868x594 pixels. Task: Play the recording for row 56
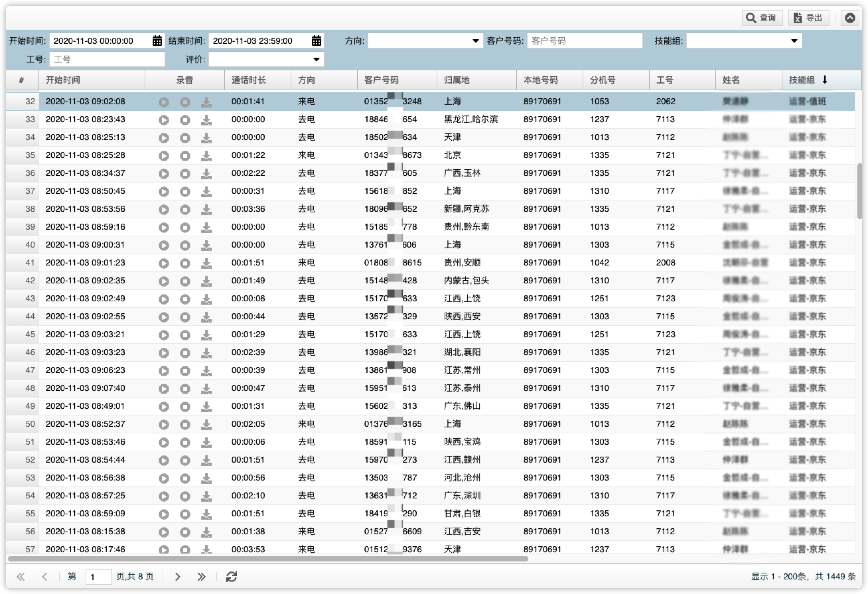coord(164,532)
